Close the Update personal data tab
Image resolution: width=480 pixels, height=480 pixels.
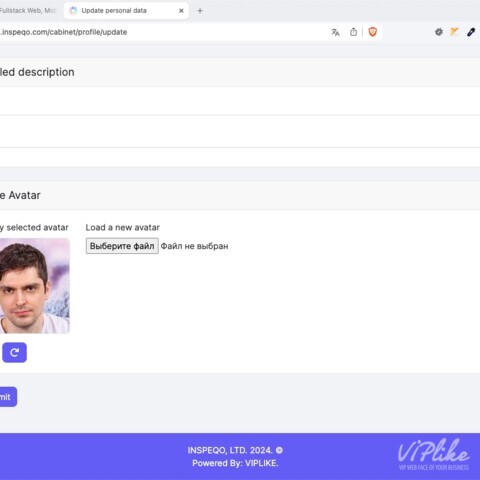[181, 11]
